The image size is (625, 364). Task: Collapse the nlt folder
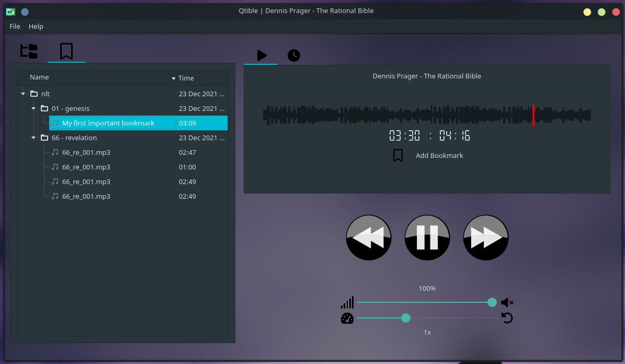point(23,94)
